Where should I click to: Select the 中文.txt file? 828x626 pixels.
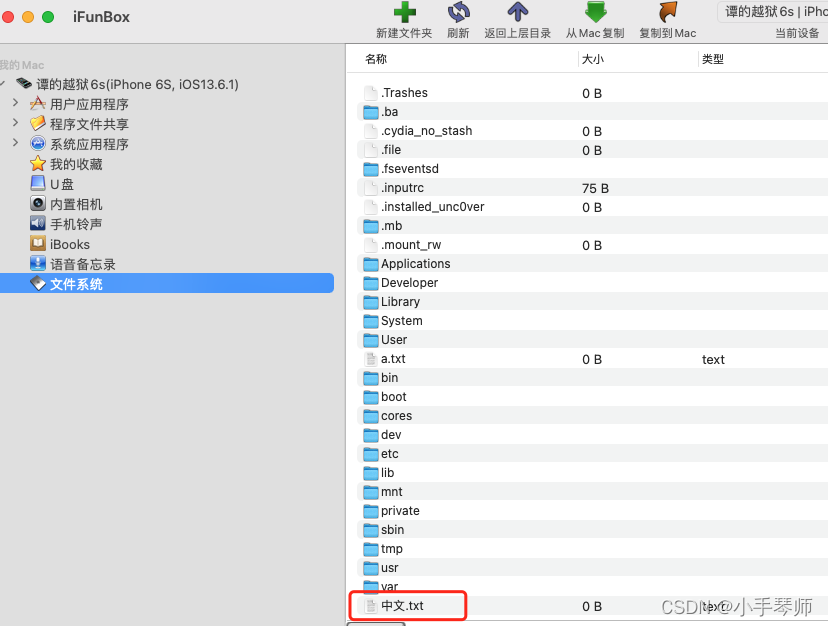(402, 606)
